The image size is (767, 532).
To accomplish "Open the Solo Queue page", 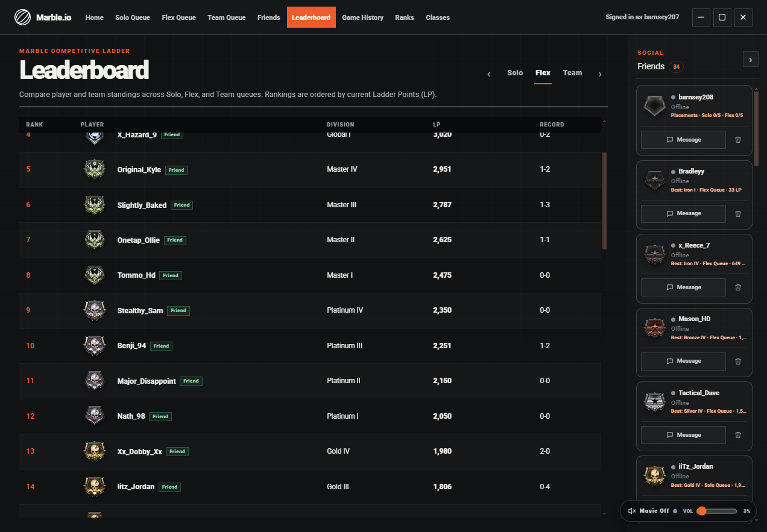I will (x=133, y=17).
